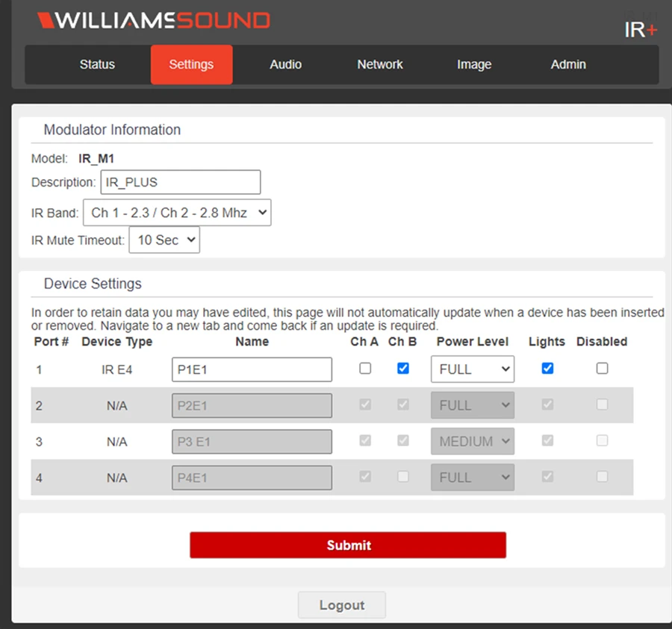Click the IR+ logo icon
The height and width of the screenshot is (629, 672).
click(x=641, y=29)
